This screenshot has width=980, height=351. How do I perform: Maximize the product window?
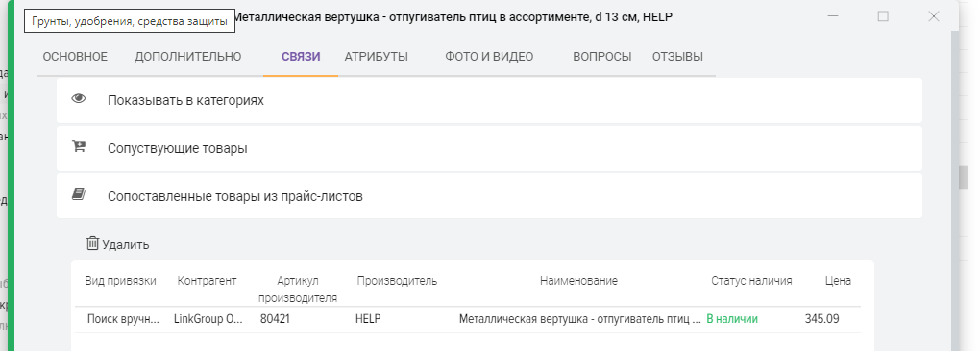click(883, 17)
